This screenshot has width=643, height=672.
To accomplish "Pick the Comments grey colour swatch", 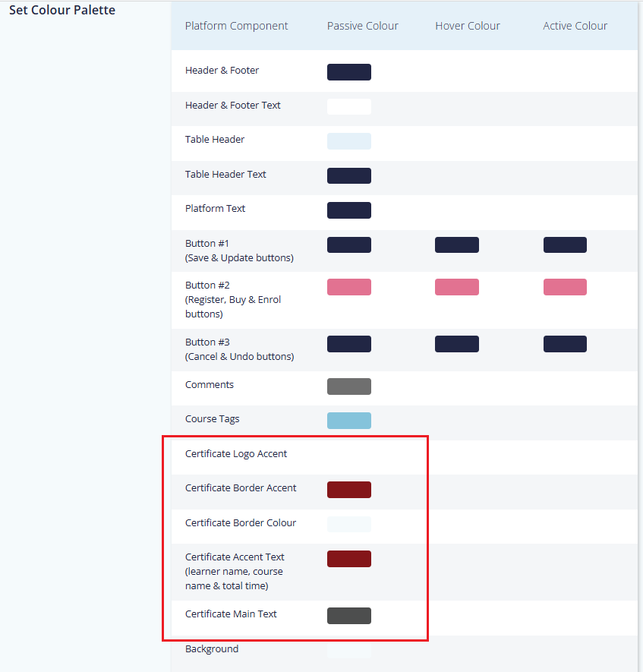I will (349, 386).
